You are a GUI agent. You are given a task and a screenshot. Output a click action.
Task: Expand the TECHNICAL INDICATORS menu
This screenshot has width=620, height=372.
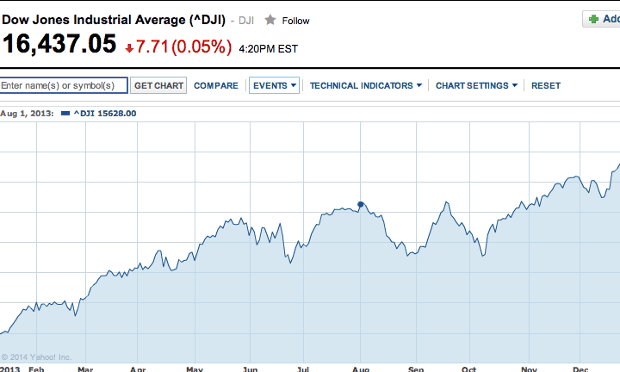pyautogui.click(x=366, y=86)
